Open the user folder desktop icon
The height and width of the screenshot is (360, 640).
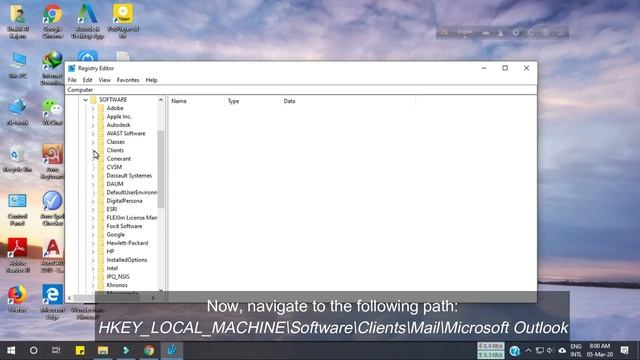point(18,22)
